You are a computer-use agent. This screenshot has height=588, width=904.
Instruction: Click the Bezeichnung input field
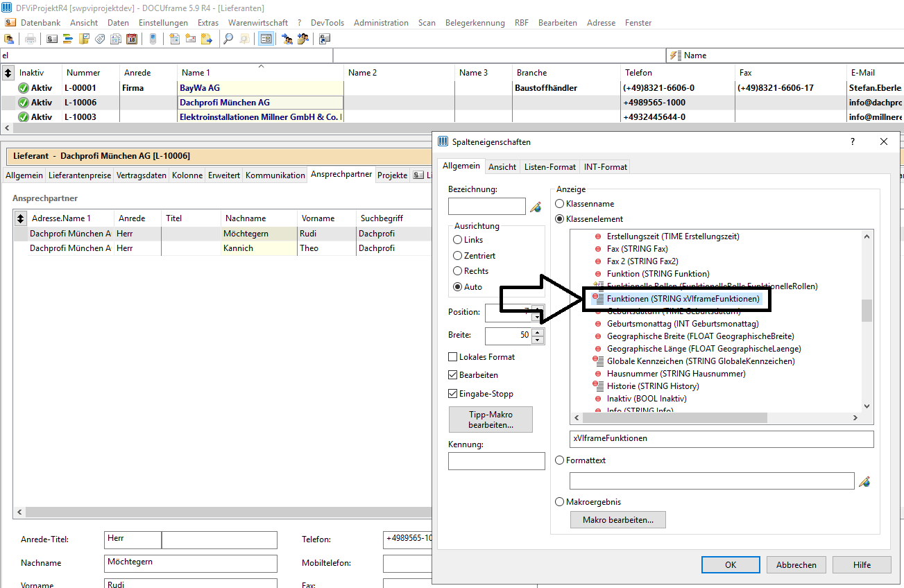pyautogui.click(x=487, y=207)
